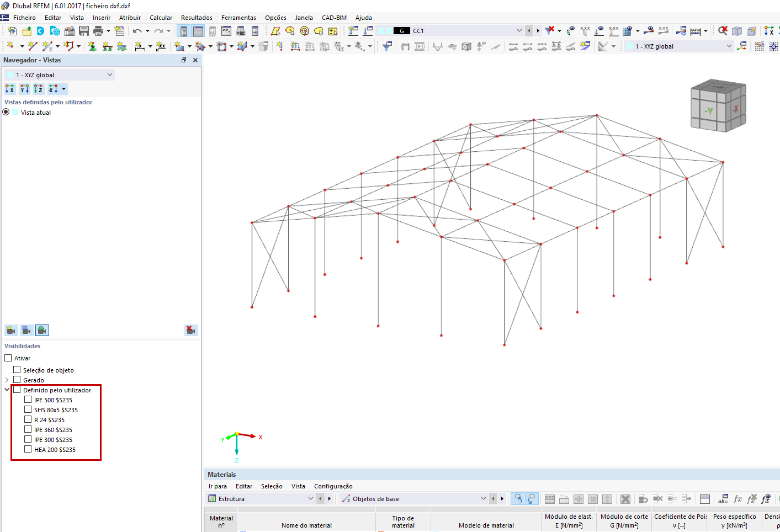Image resolution: width=780 pixels, height=532 pixels.
Task: Click Seleção in Materials panel menu
Action: coord(272,486)
